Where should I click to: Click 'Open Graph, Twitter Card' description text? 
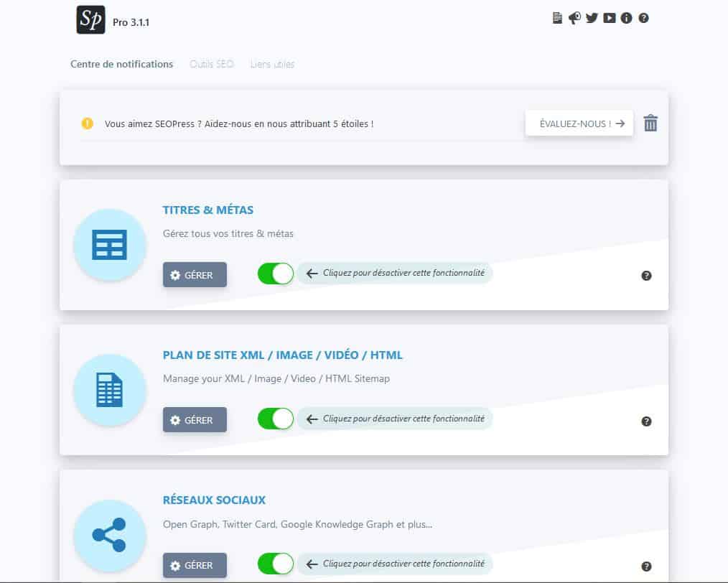(297, 525)
